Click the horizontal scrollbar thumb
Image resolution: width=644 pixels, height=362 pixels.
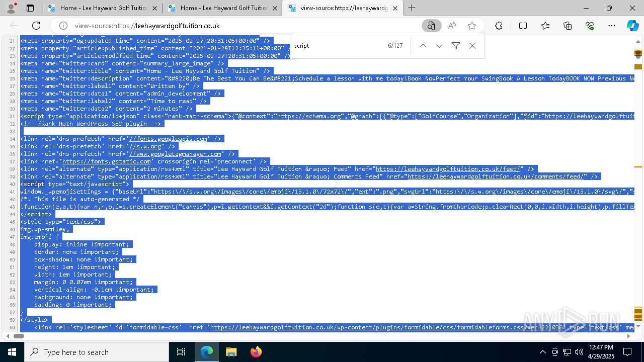[x=19, y=336]
